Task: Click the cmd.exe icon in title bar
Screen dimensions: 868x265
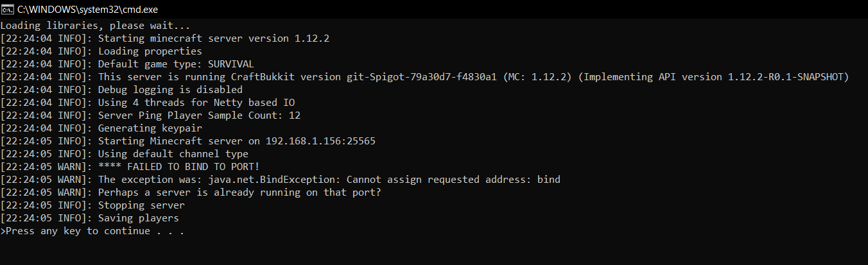Action: tap(7, 9)
